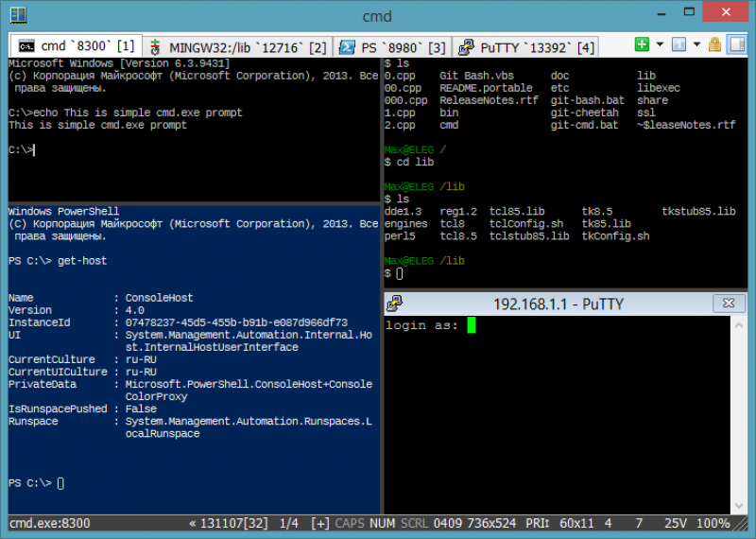Image resolution: width=756 pixels, height=539 pixels.
Task: Click the green new console plus icon
Action: pyautogui.click(x=642, y=44)
